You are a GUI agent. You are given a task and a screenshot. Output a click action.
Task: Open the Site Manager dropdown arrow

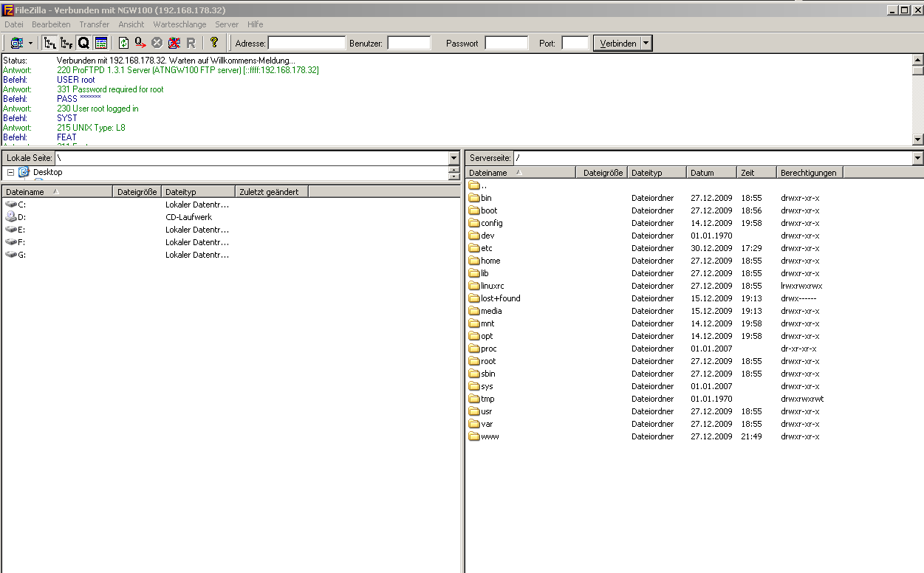30,43
